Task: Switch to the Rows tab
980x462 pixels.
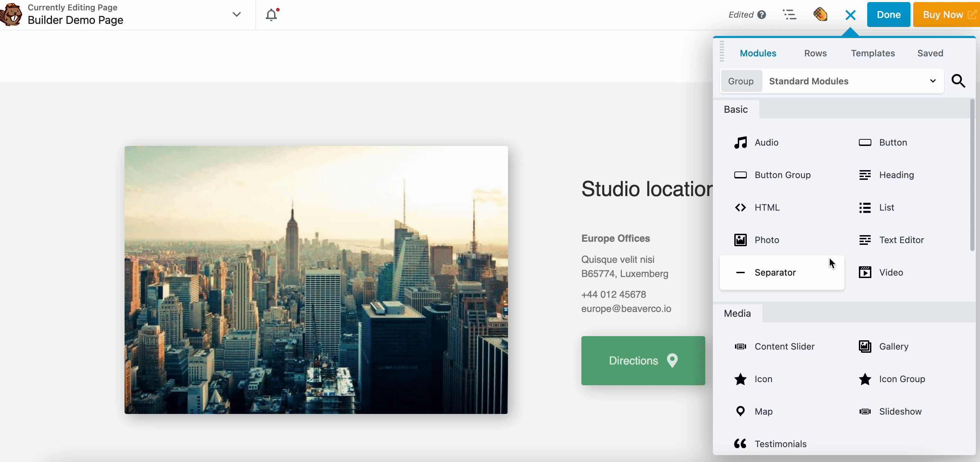Action: (x=816, y=53)
